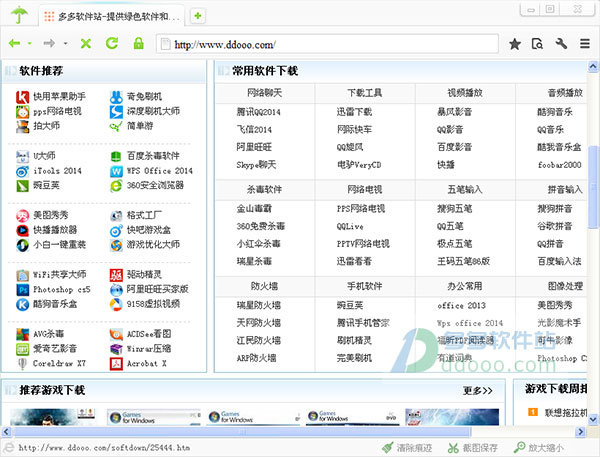Screen dimensions: 600x457
Task: Reload page with green refresh icon
Action: (x=112, y=43)
